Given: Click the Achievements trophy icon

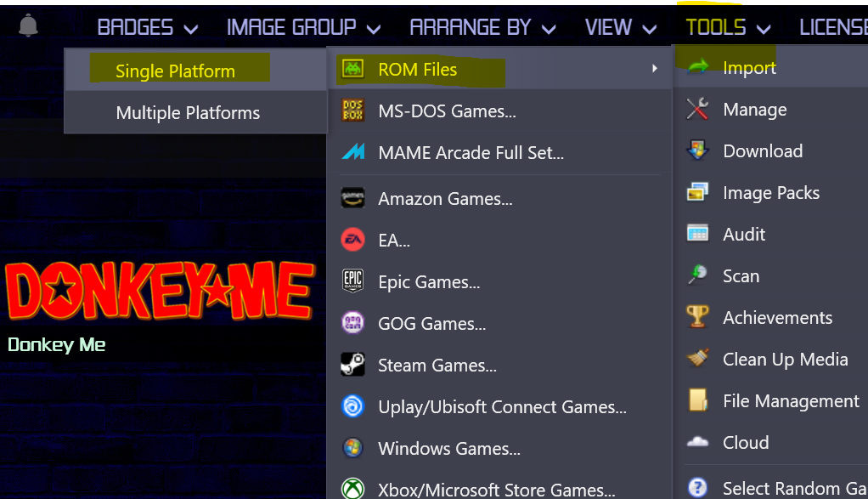Looking at the screenshot, I should click(x=697, y=316).
